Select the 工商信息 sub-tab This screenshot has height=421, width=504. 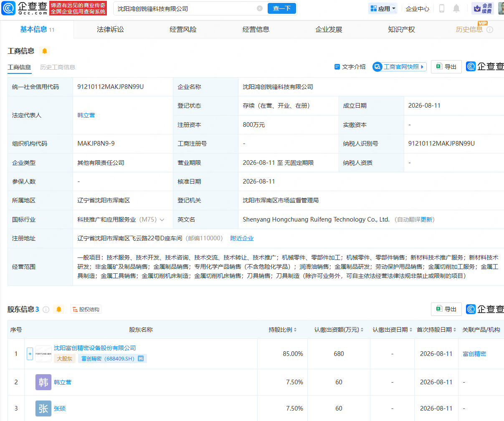(x=19, y=67)
